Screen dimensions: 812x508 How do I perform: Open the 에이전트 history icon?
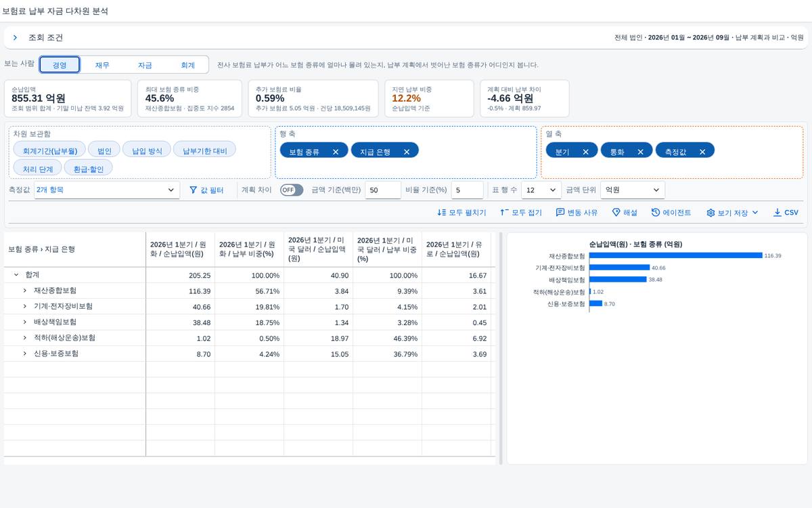coord(656,213)
